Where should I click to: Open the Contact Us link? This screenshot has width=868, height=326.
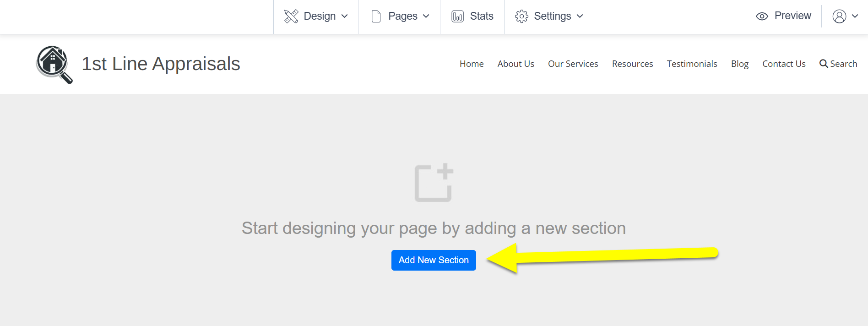point(784,64)
